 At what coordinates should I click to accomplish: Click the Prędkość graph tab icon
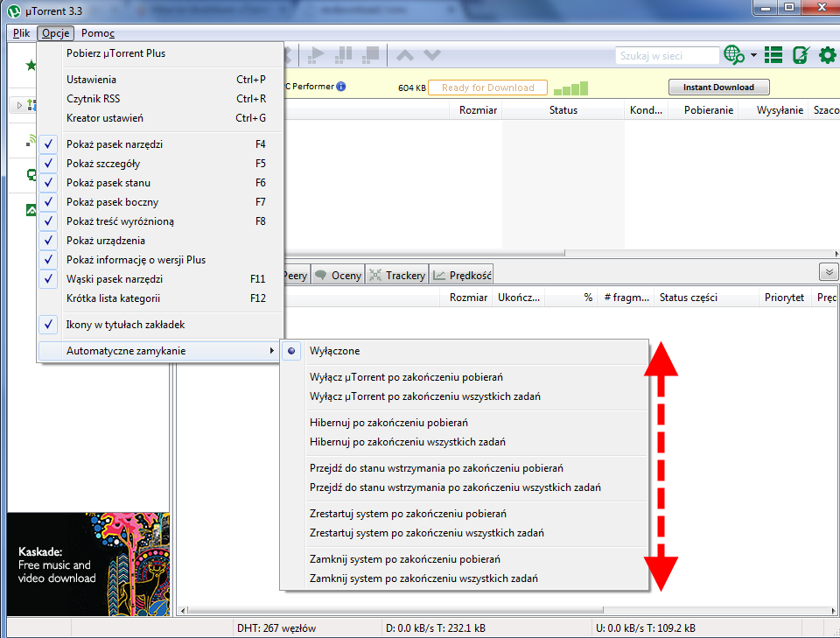(x=439, y=276)
